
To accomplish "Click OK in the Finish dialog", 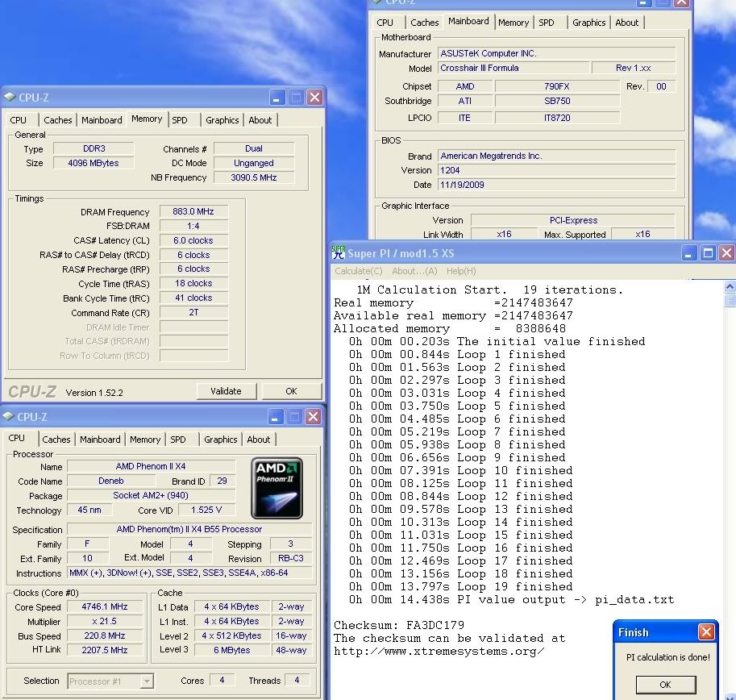I will pos(665,685).
